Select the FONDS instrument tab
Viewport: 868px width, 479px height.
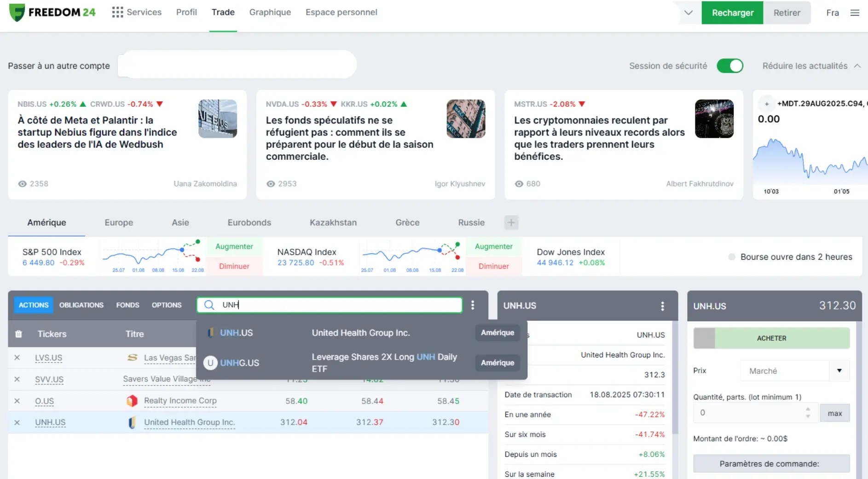pos(127,305)
